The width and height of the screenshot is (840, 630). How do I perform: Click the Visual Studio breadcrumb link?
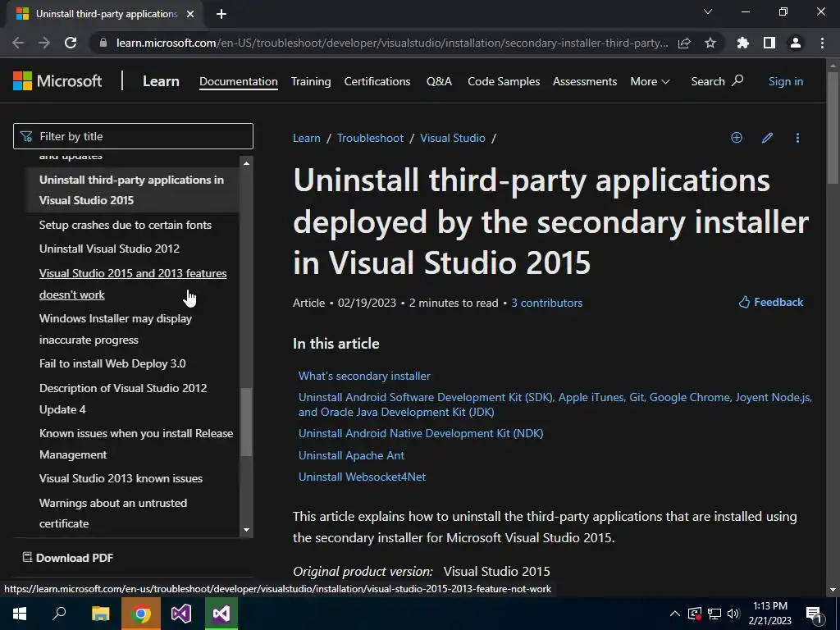click(x=453, y=138)
